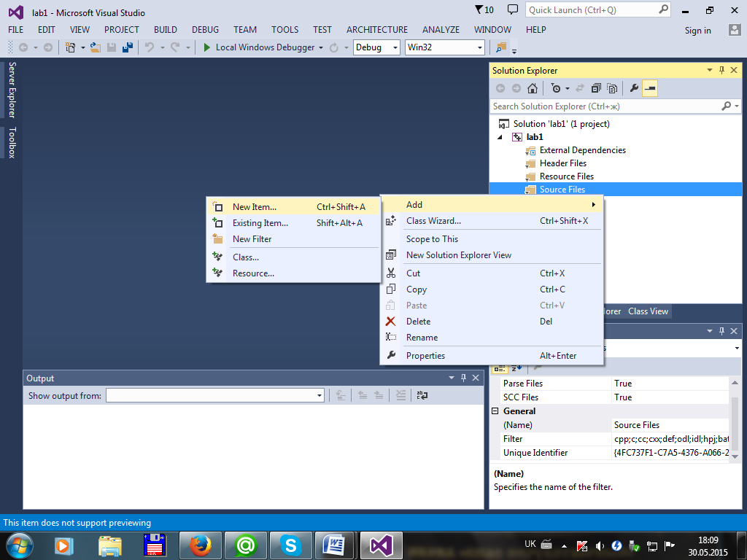This screenshot has width=747, height=560.
Task: Click Collapse All icon in Solution Explorer
Action: point(596,88)
